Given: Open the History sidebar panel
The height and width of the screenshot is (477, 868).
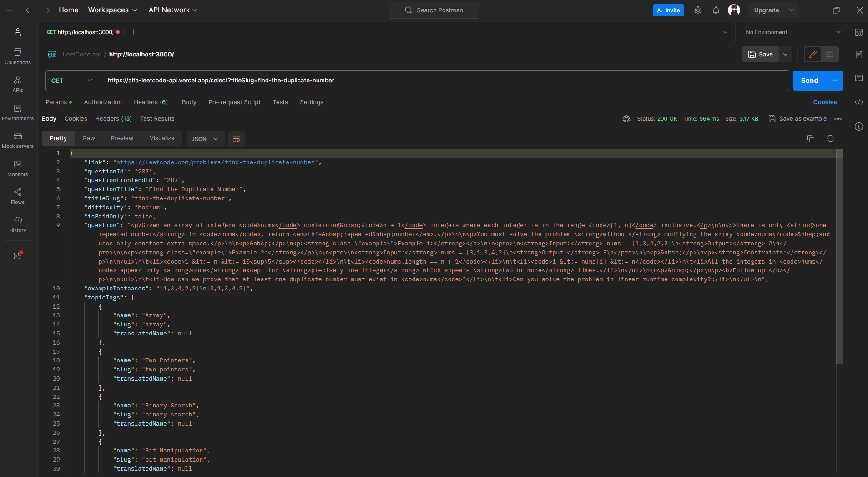Looking at the screenshot, I should click(18, 224).
